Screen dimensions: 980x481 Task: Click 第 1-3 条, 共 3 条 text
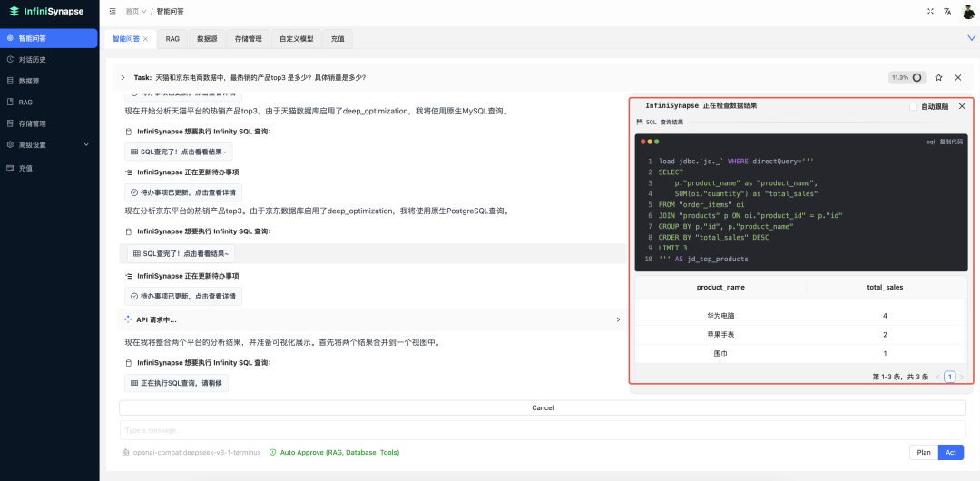[900, 378]
